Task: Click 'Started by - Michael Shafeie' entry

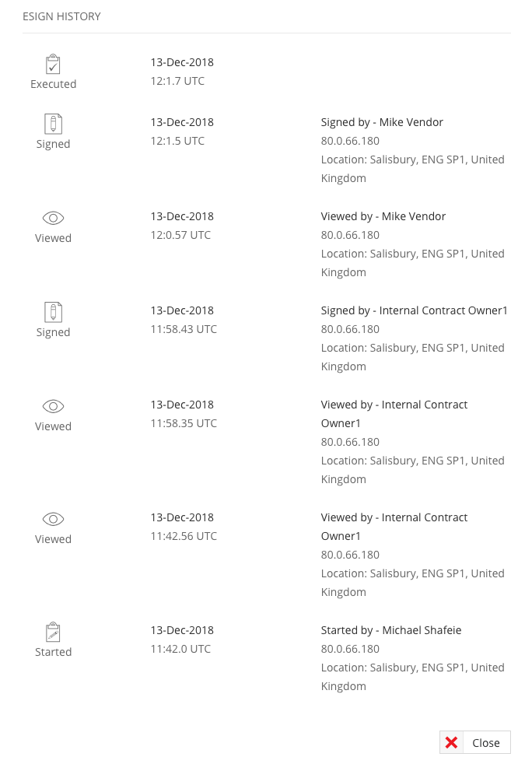Action: click(391, 630)
